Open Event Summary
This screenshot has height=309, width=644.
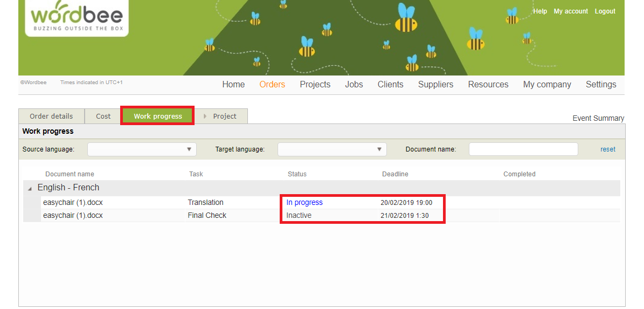coord(598,118)
